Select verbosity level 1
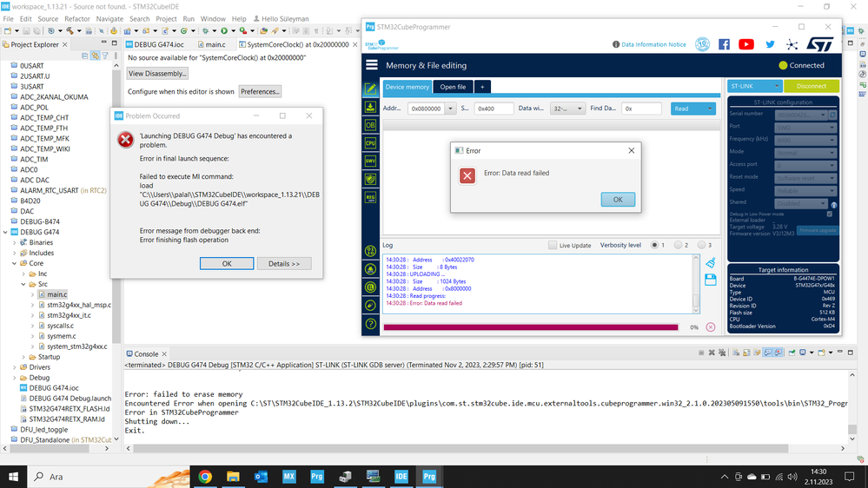 pyautogui.click(x=655, y=245)
